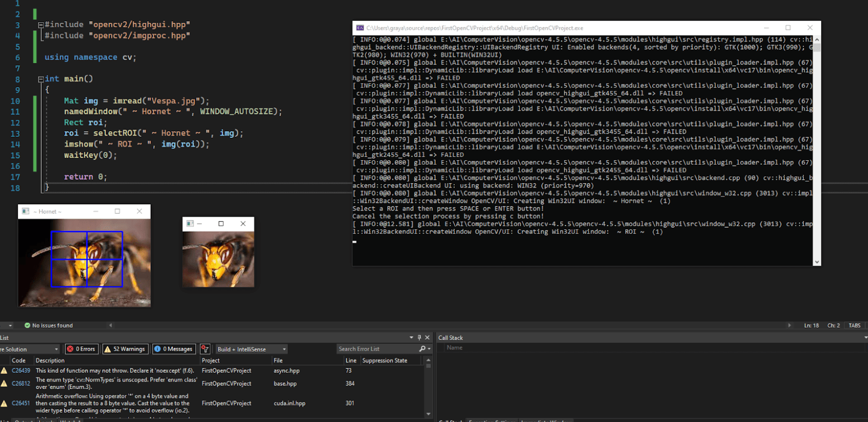The width and height of the screenshot is (868, 422).
Task: Switch to the Output tab
Action: 23,420
